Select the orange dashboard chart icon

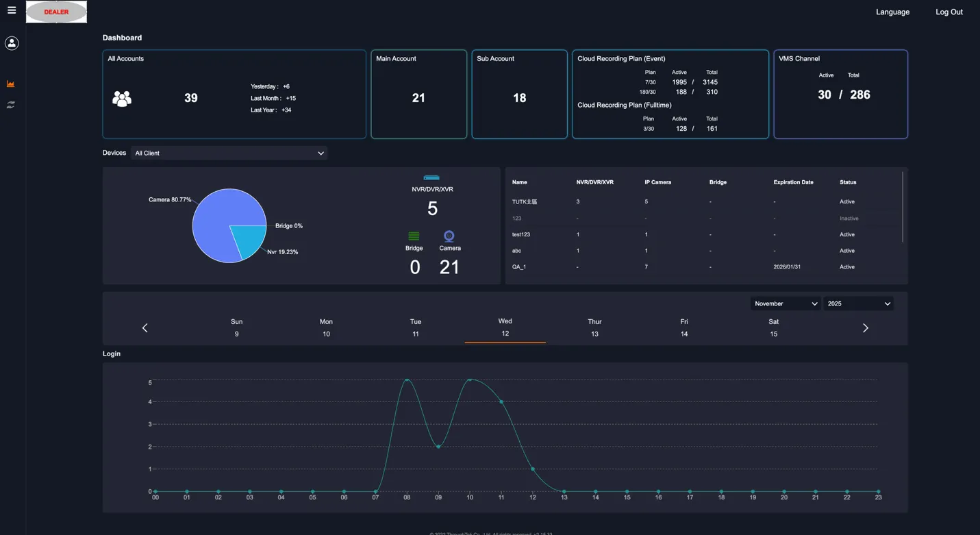tap(10, 83)
